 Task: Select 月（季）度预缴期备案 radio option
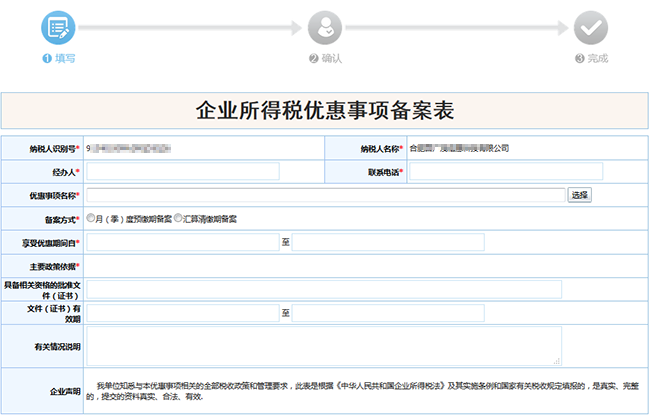coord(91,217)
